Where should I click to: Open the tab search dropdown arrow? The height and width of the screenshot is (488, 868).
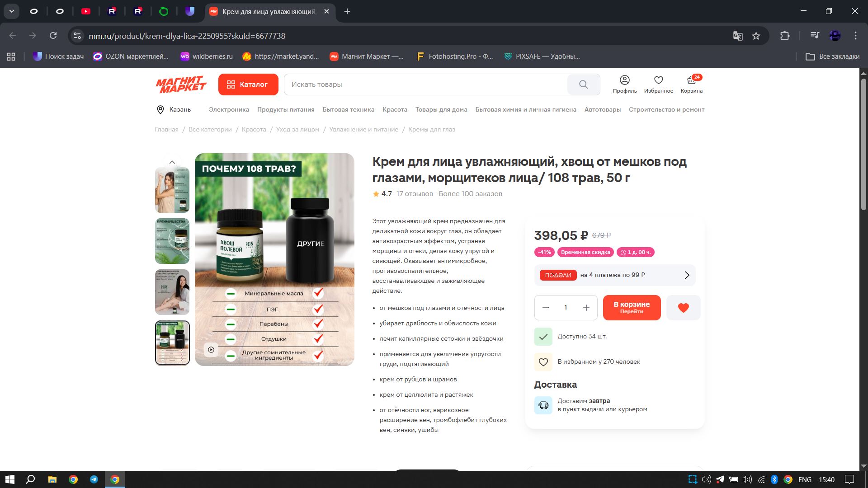pyautogui.click(x=12, y=11)
